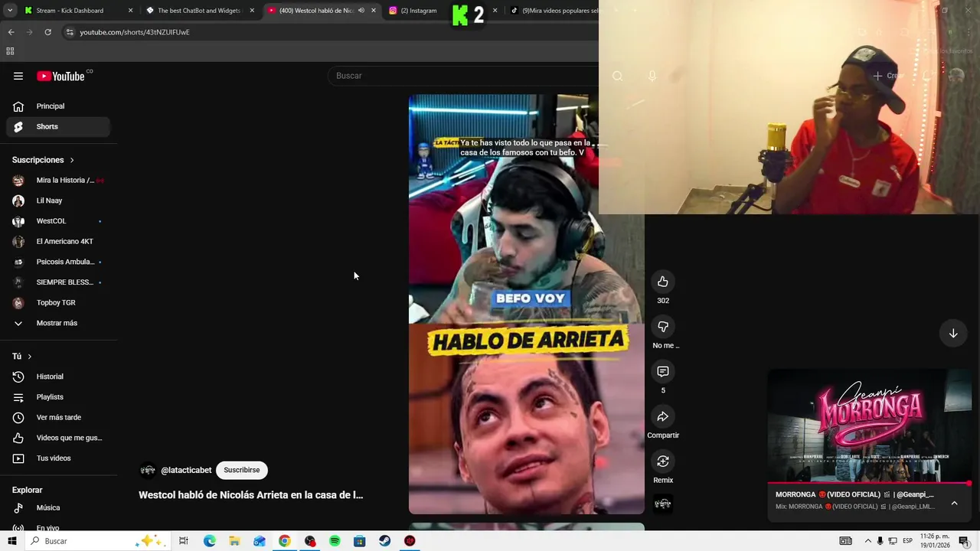This screenshot has height=551, width=980.
Task: Open Videos que me gustan
Action: pos(58,438)
